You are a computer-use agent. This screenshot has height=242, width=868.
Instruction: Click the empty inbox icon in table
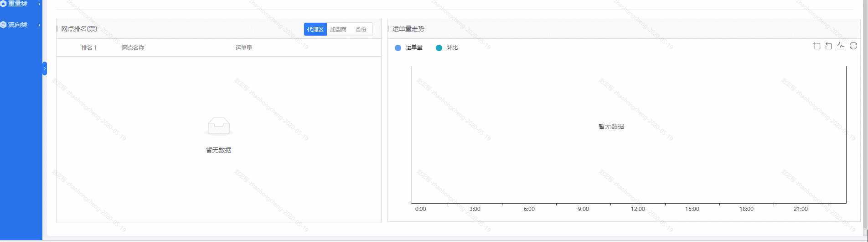click(x=219, y=126)
